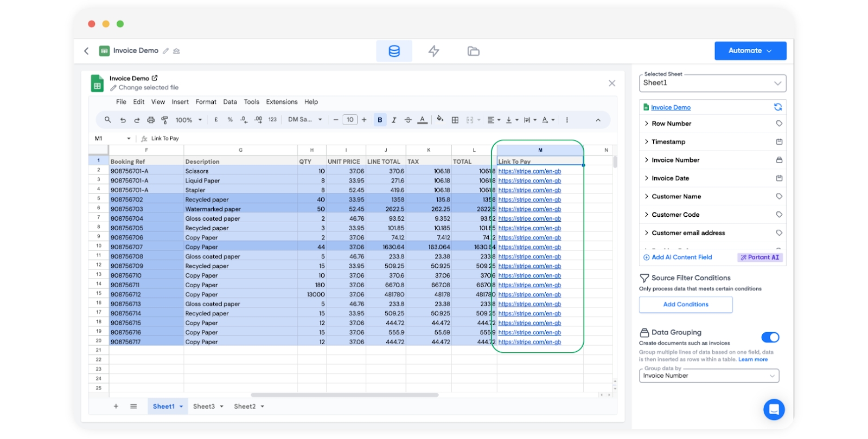The width and height of the screenshot is (868, 439).
Task: Click the Add AI Content Field link
Action: [x=681, y=257]
